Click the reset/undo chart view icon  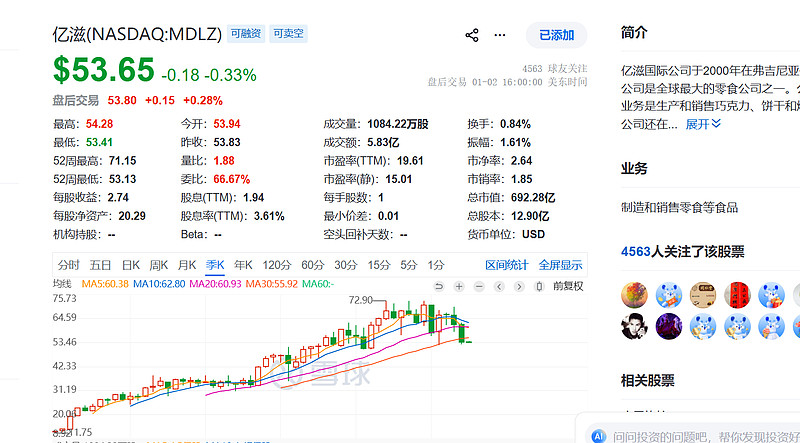(439, 287)
